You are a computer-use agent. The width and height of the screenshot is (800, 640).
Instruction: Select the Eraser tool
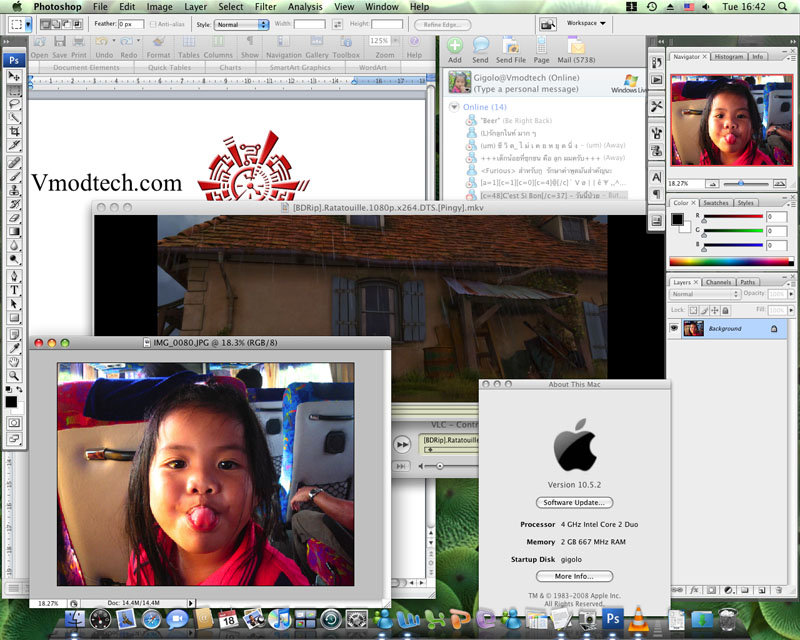[14, 218]
